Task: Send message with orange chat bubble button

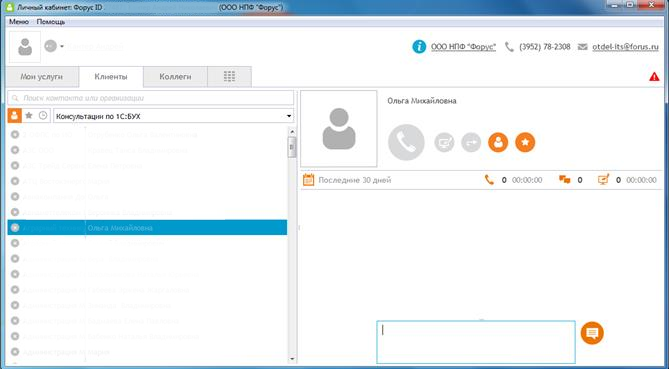Action: (592, 333)
